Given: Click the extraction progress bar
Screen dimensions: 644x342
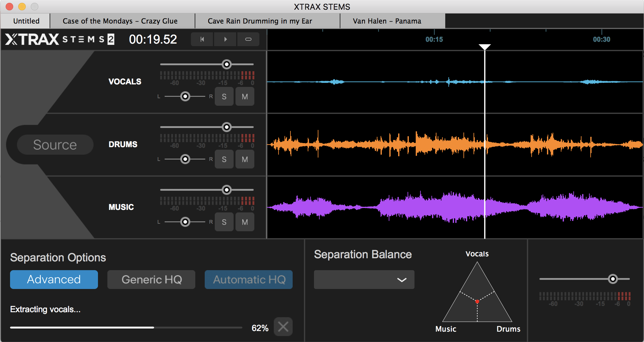Looking at the screenshot, I should [x=126, y=327].
